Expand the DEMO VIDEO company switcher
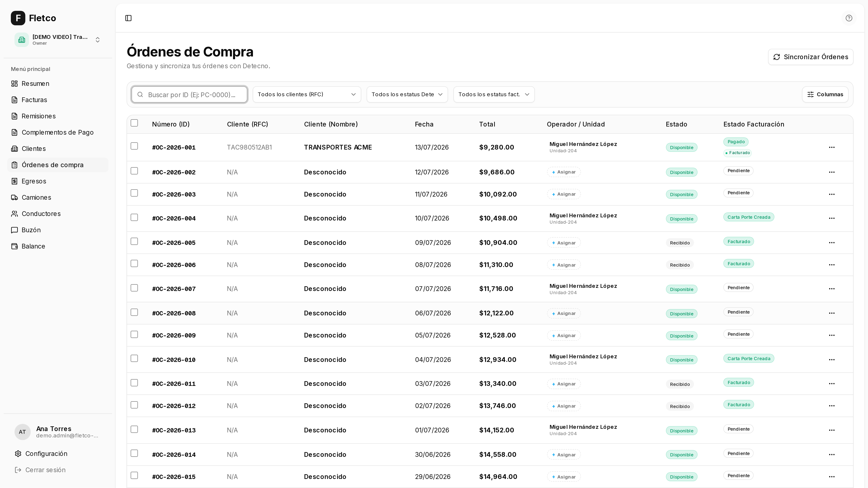 coord(58,40)
